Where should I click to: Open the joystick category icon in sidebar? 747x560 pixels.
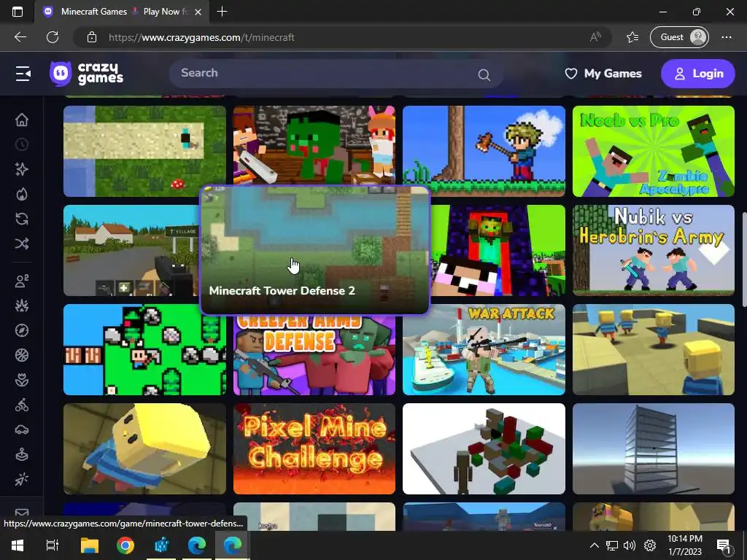(21, 454)
